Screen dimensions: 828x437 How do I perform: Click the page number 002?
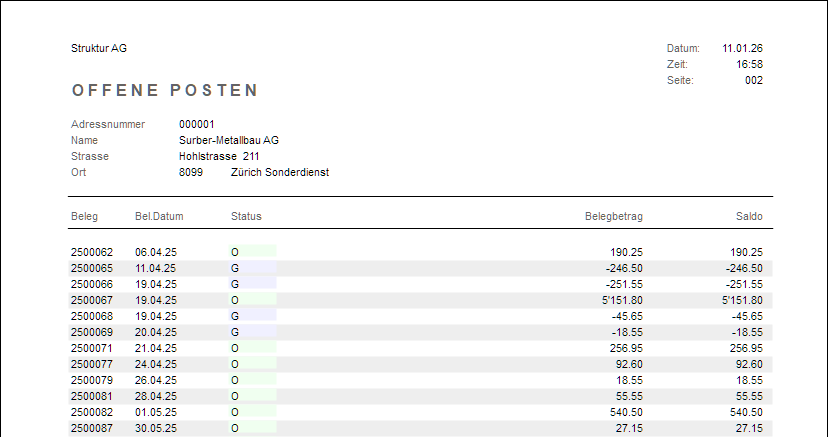click(x=754, y=80)
